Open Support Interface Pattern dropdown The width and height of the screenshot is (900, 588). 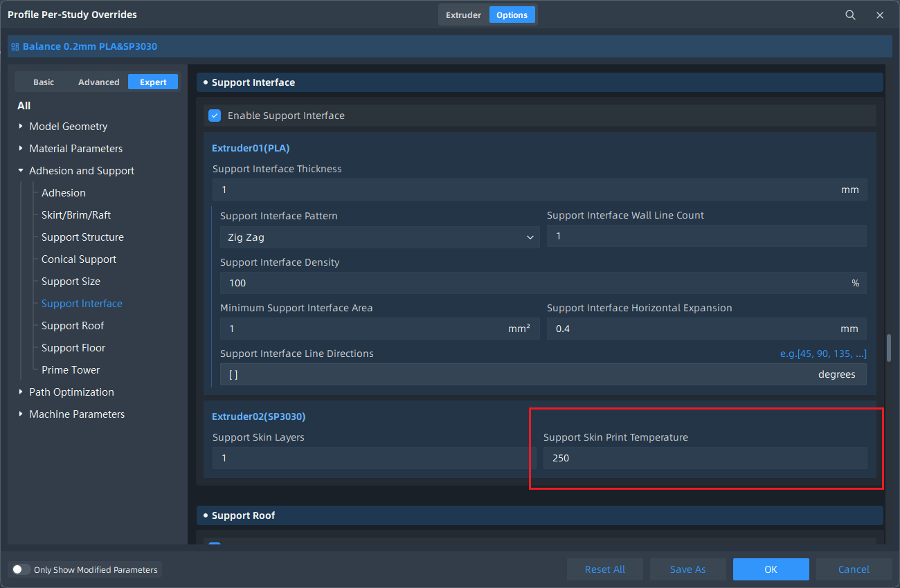pos(379,237)
